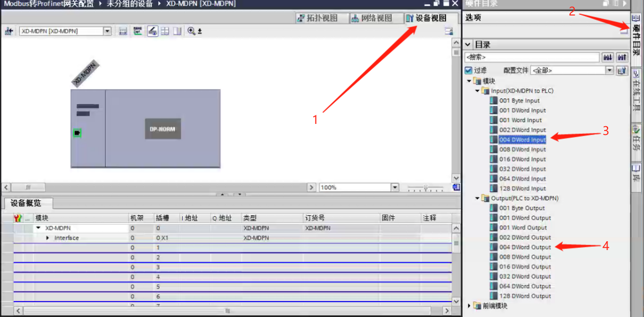Select 128 DWord Input module

522,189
